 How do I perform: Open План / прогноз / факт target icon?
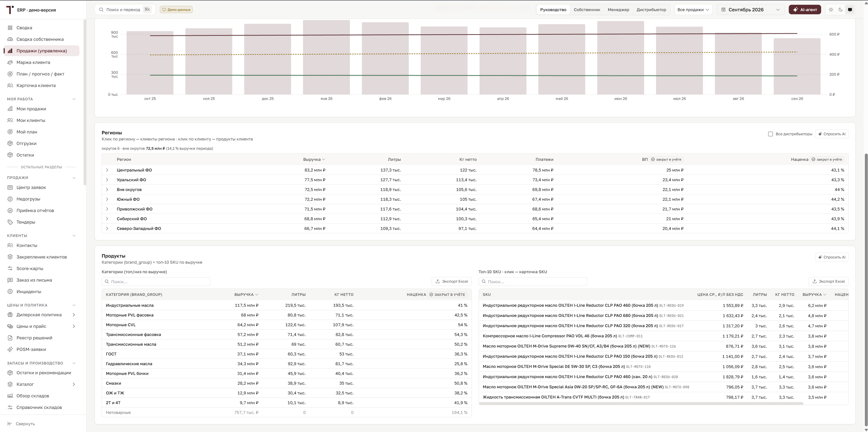point(10,74)
